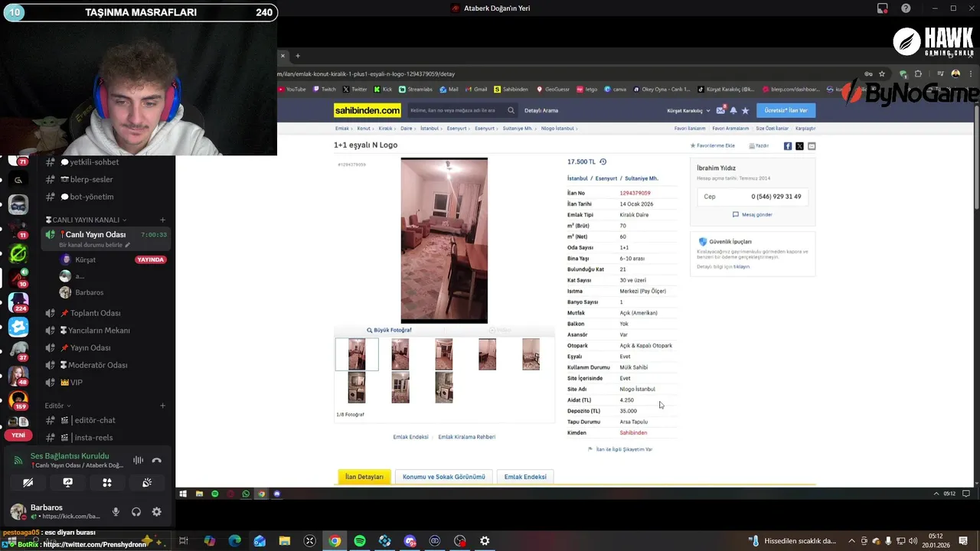This screenshot has width=980, height=551.
Task: Open the notifications bell in site header
Action: (733, 110)
